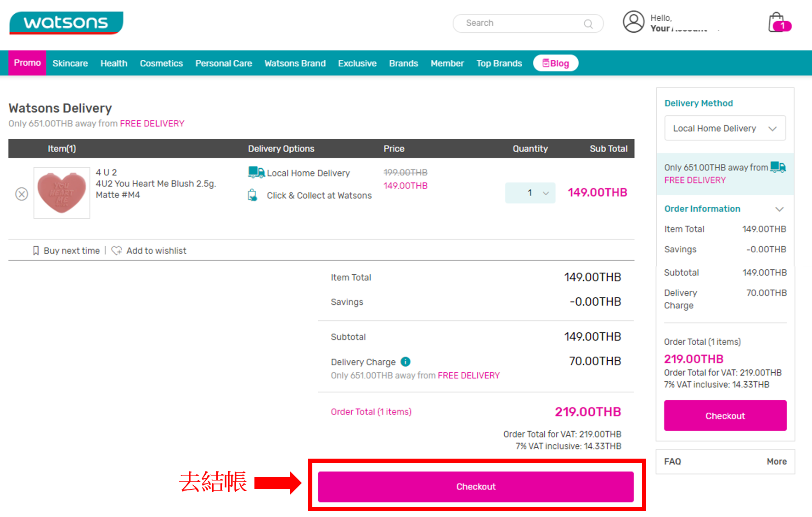
Task: Open the Skincare menu category
Action: pyautogui.click(x=70, y=63)
